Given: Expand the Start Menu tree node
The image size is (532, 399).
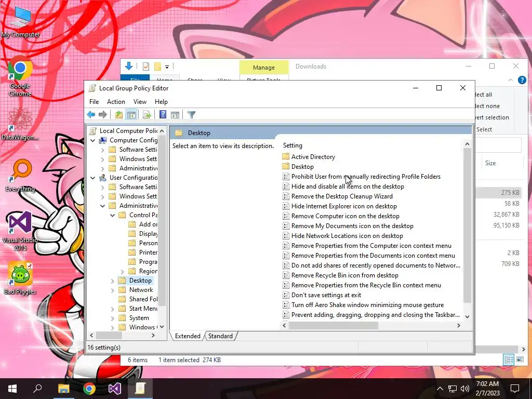Looking at the screenshot, I should pyautogui.click(x=112, y=309).
